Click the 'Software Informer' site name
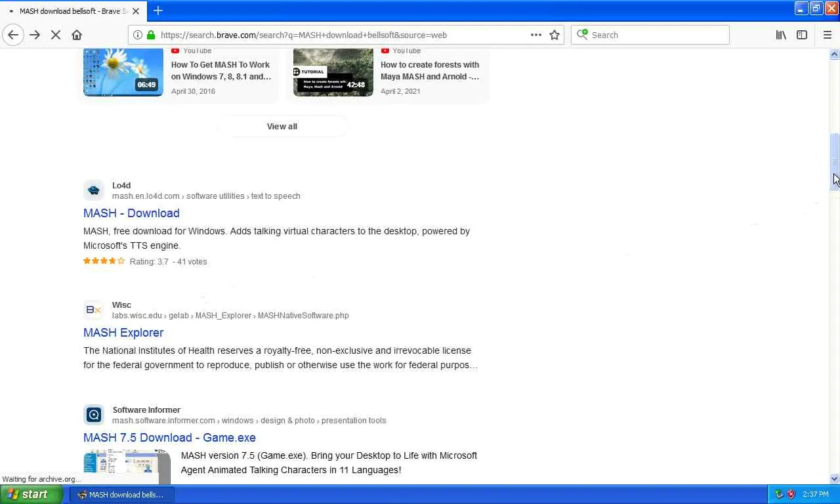This screenshot has width=840, height=504. pyautogui.click(x=146, y=410)
